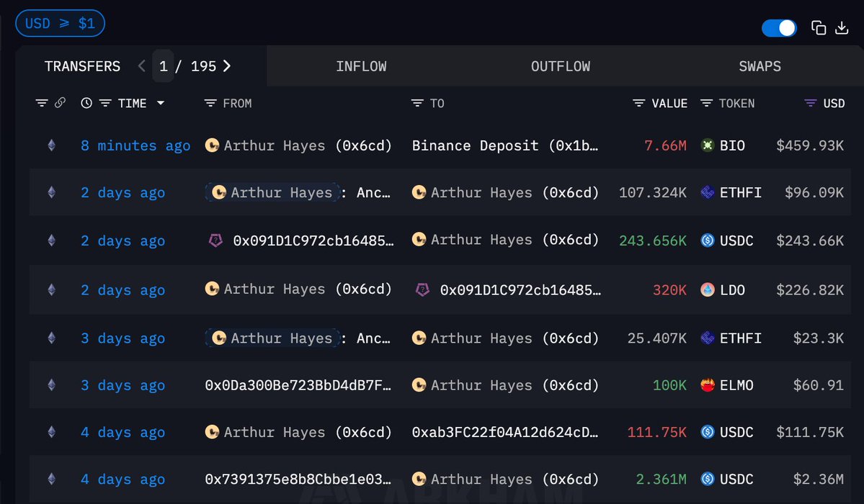This screenshot has height=504, width=864.
Task: Click the download icon at top right
Action: pyautogui.click(x=842, y=27)
